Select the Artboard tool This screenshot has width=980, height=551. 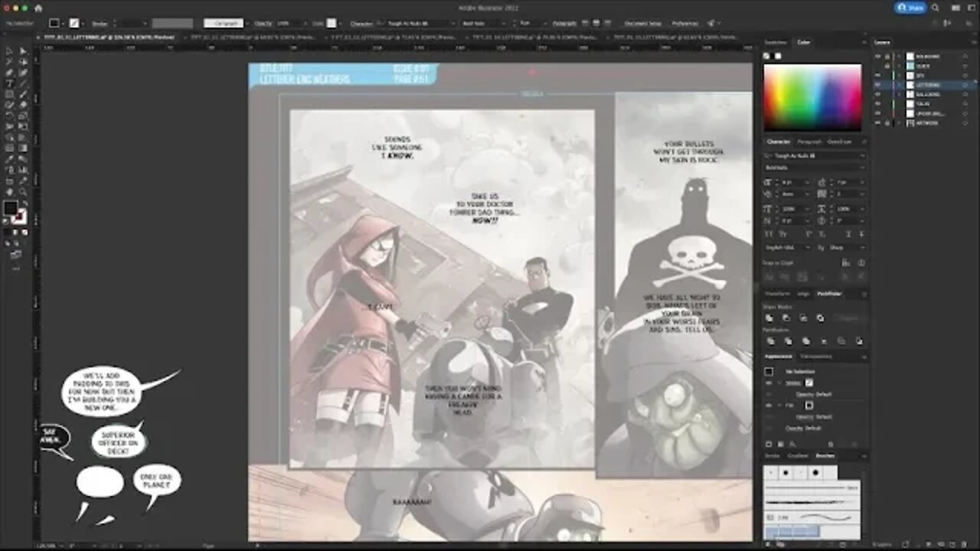coord(9,181)
